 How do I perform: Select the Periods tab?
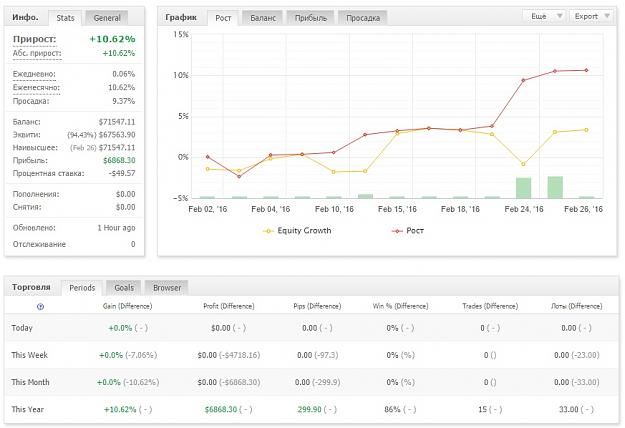[x=82, y=288]
